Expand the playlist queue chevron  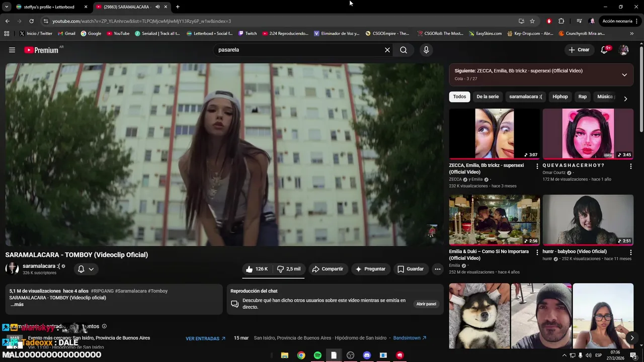624,75
